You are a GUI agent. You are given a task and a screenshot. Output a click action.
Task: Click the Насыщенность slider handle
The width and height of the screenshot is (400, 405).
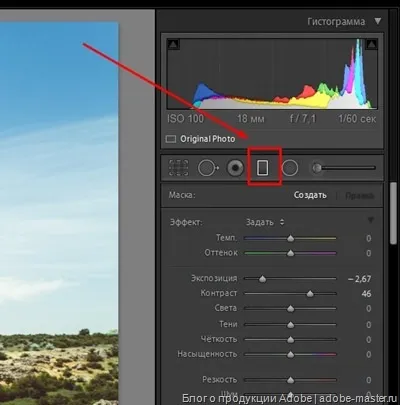(291, 354)
